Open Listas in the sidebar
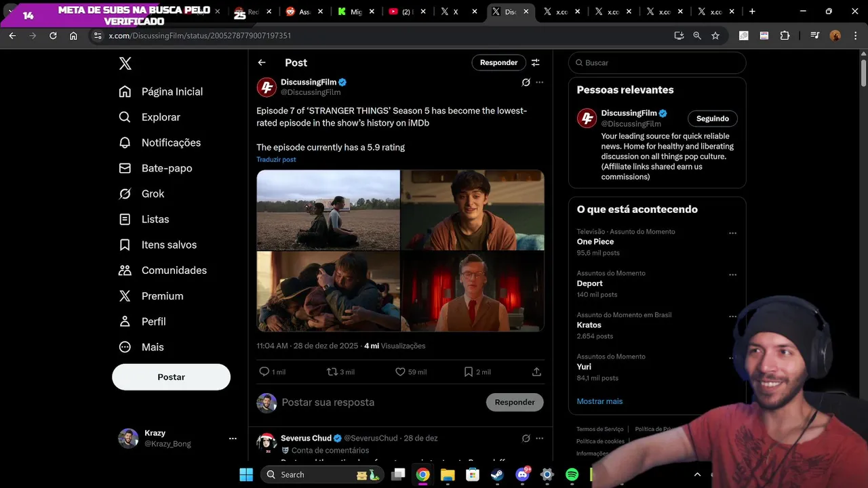The width and height of the screenshot is (868, 488). pos(144,220)
